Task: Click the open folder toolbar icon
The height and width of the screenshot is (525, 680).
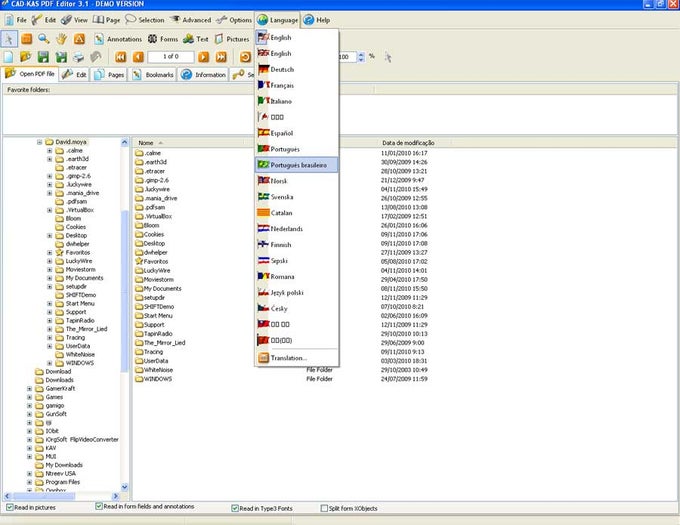Action: pos(26,57)
